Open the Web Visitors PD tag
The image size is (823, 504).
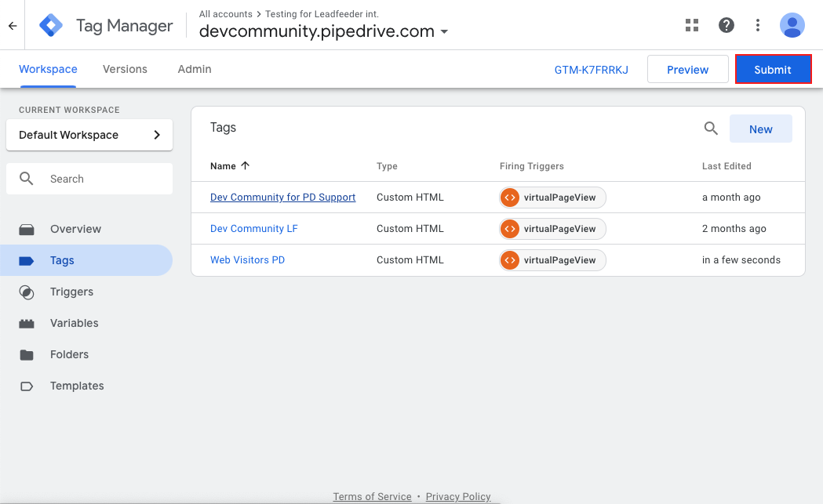coord(248,260)
